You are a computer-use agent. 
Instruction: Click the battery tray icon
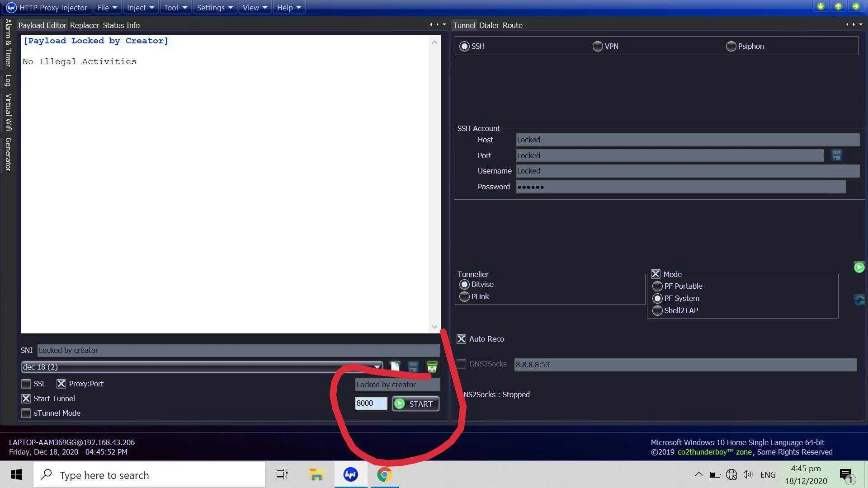[715, 474]
